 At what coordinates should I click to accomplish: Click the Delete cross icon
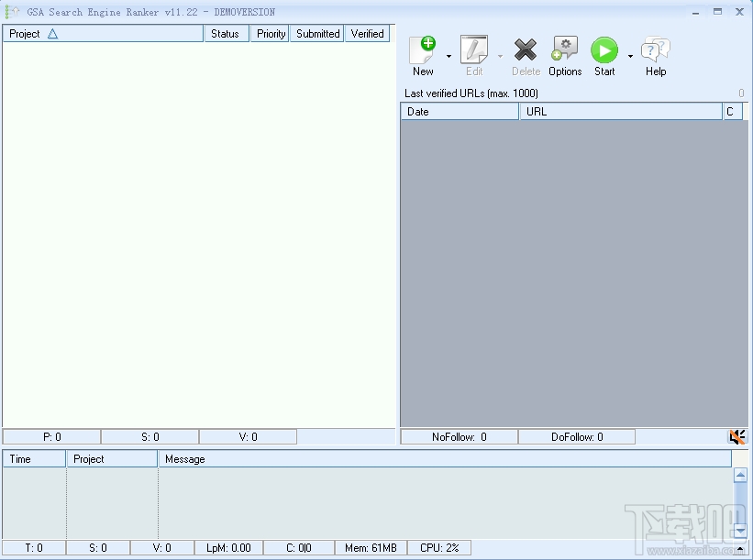(526, 50)
